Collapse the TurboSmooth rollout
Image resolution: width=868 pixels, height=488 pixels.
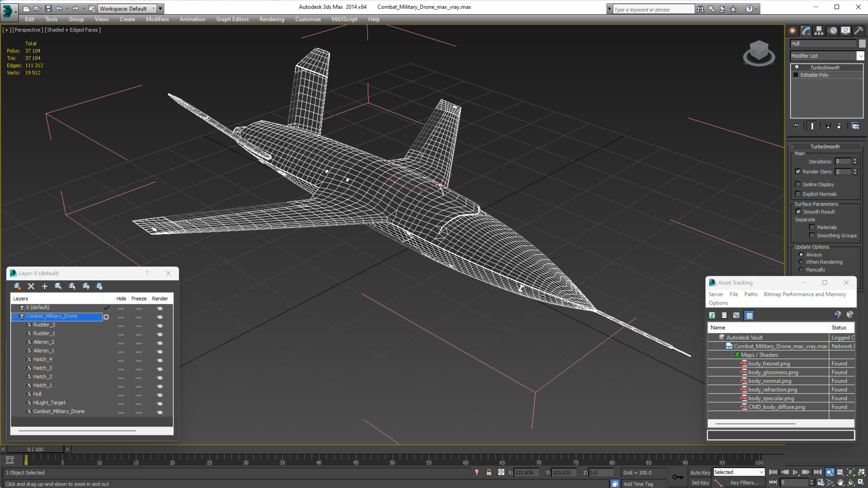tap(792, 147)
